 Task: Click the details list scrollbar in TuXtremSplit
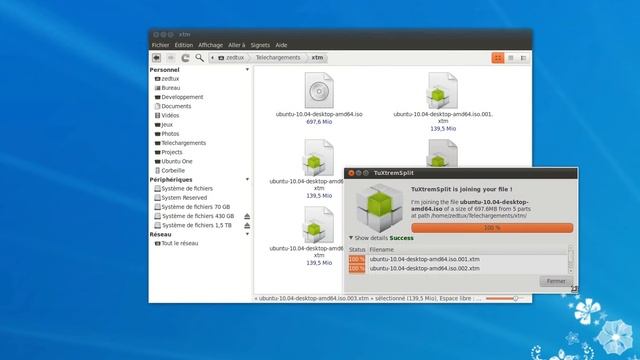pyautogui.click(x=571, y=260)
